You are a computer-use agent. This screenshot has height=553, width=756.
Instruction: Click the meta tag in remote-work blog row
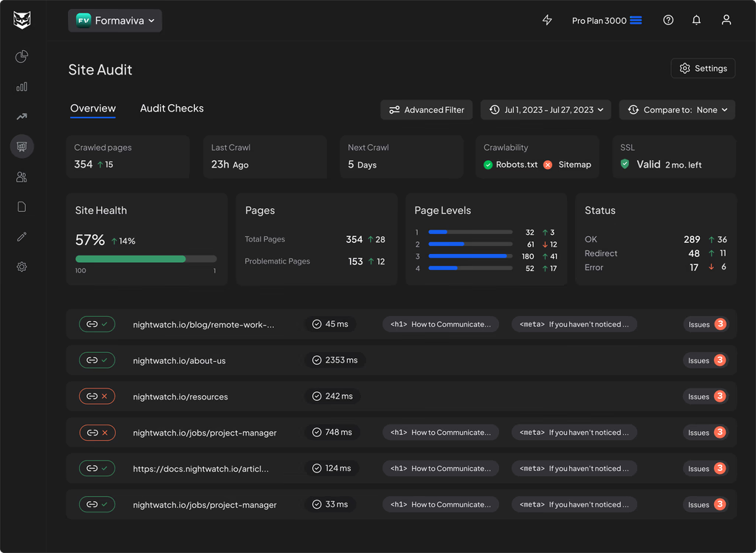(574, 324)
